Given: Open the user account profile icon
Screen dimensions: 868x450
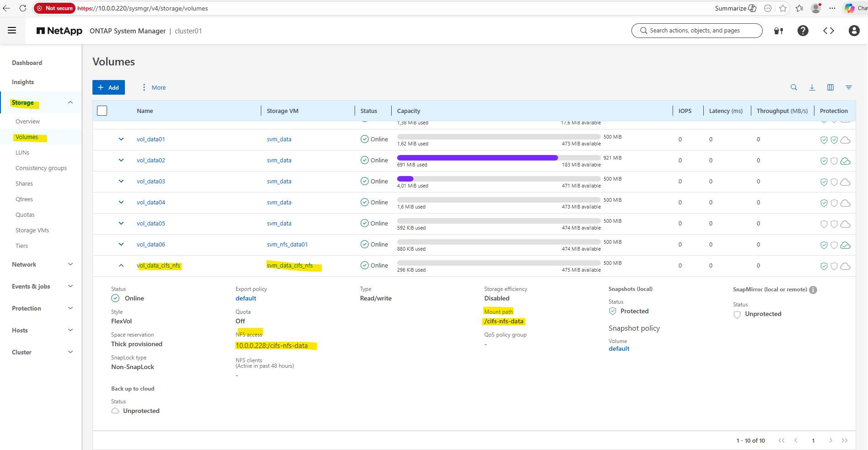Looking at the screenshot, I should 854,31.
